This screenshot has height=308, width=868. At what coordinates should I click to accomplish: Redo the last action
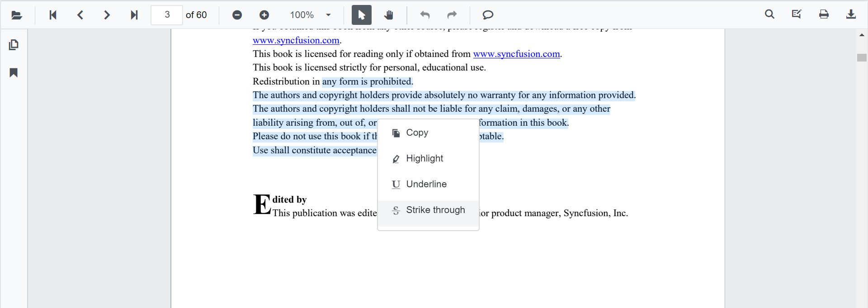[x=452, y=15]
